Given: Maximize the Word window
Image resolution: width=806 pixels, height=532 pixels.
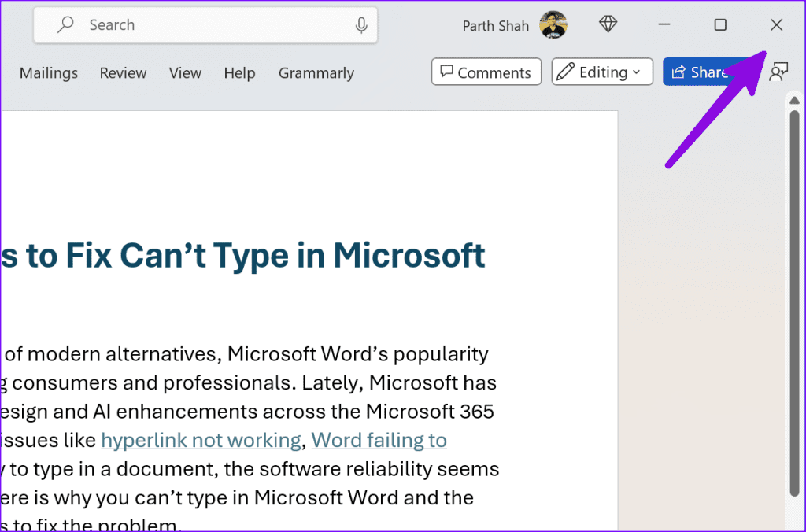Looking at the screenshot, I should click(719, 25).
